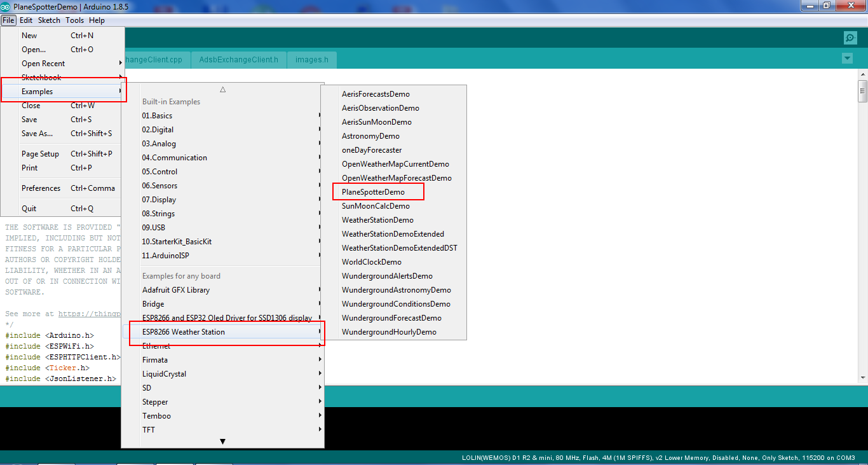Open the Help menu

(97, 20)
